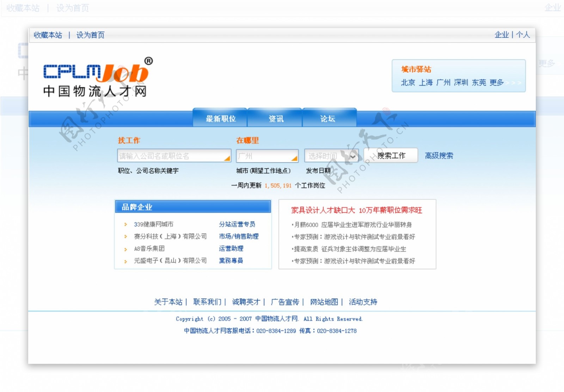Click 收藏本站 in the top bar
Image resolution: width=564 pixels, height=392 pixels.
point(48,35)
